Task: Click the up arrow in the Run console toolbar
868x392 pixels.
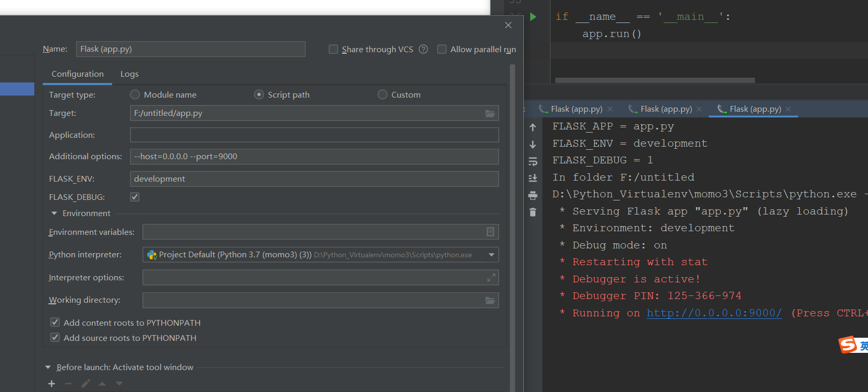Action: point(533,127)
